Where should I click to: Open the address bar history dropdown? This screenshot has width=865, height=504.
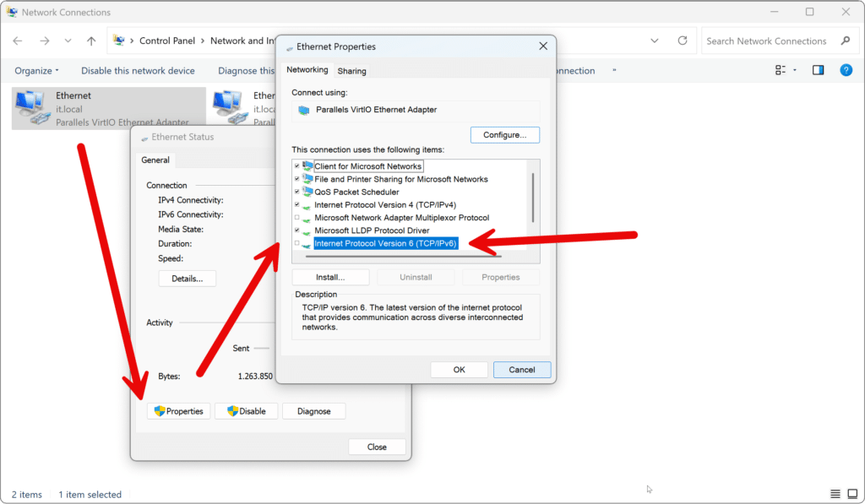(x=655, y=41)
